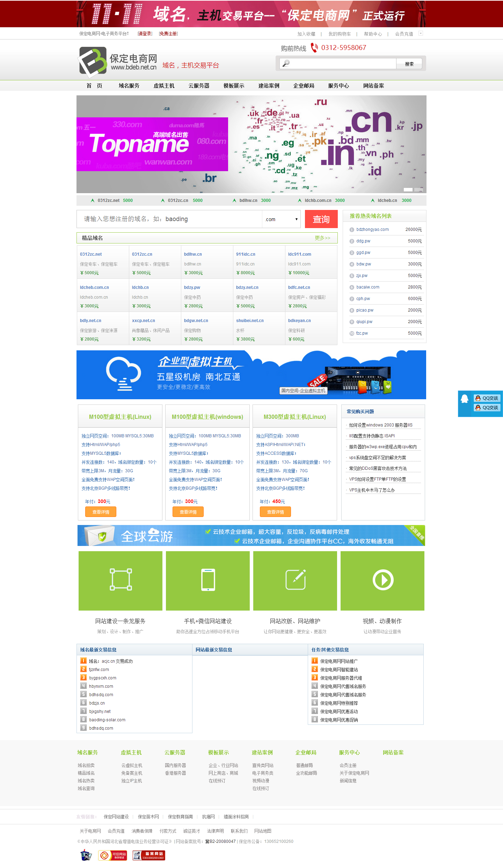Open the 虚拟主机 navigation menu item
503x868 pixels.
coord(164,86)
